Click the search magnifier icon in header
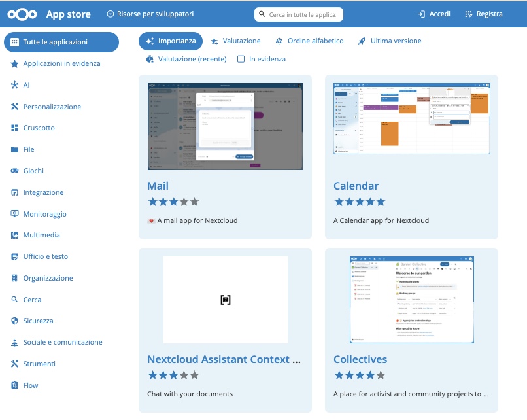Image resolution: width=527 pixels, height=420 pixels. 262,14
